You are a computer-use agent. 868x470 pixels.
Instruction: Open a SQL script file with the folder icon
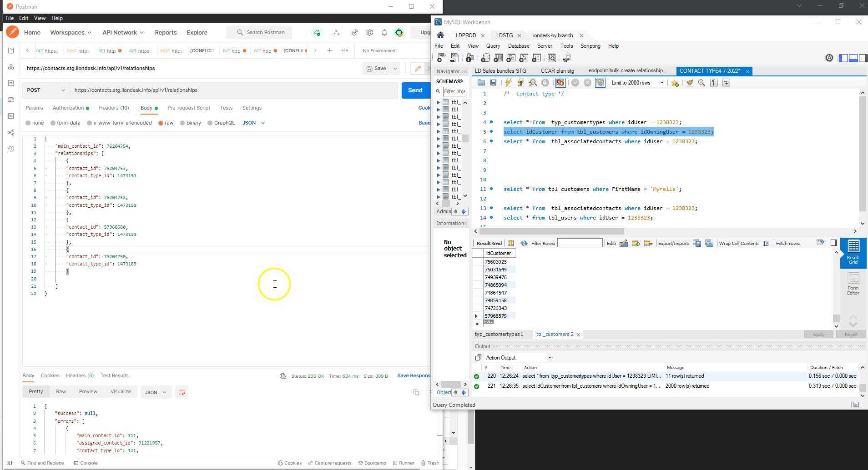pos(481,83)
